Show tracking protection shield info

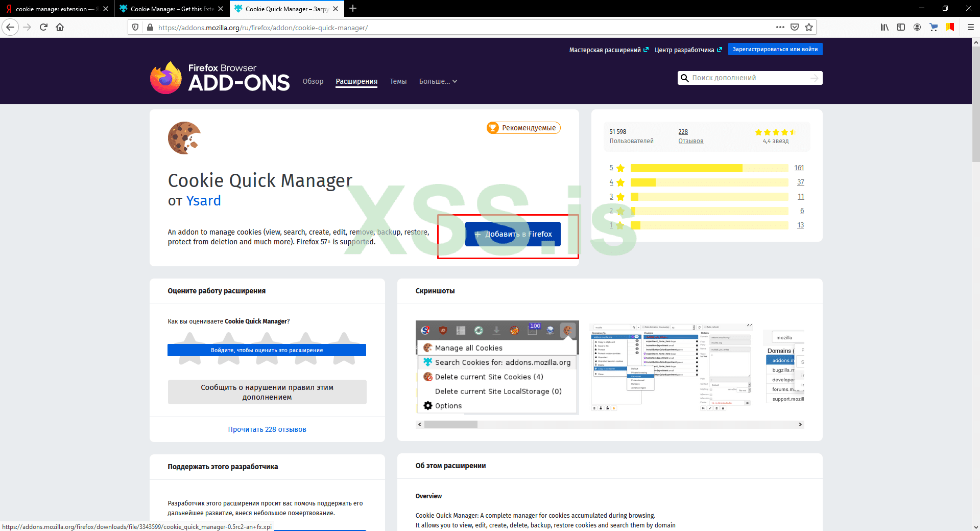pos(135,27)
